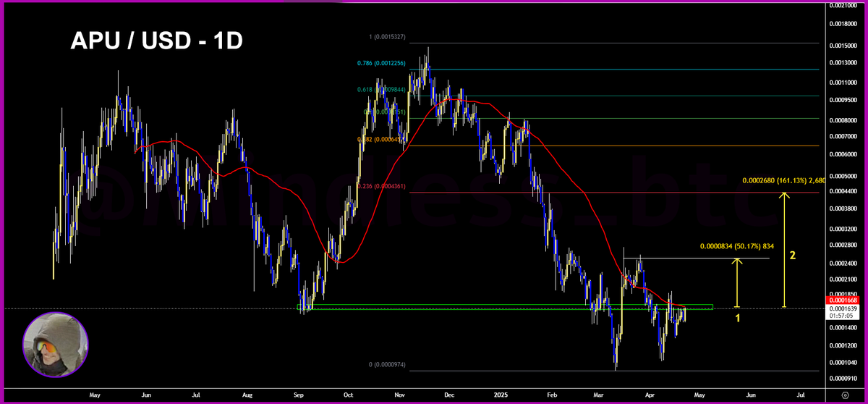Viewport: 868px width, 404px height.
Task: Select Fibonacci label 0.236 (0.0004361)
Action: [x=382, y=186]
